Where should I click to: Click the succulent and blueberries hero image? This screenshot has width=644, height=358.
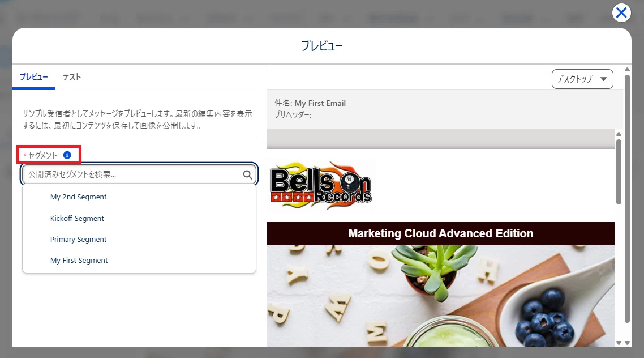(x=440, y=296)
